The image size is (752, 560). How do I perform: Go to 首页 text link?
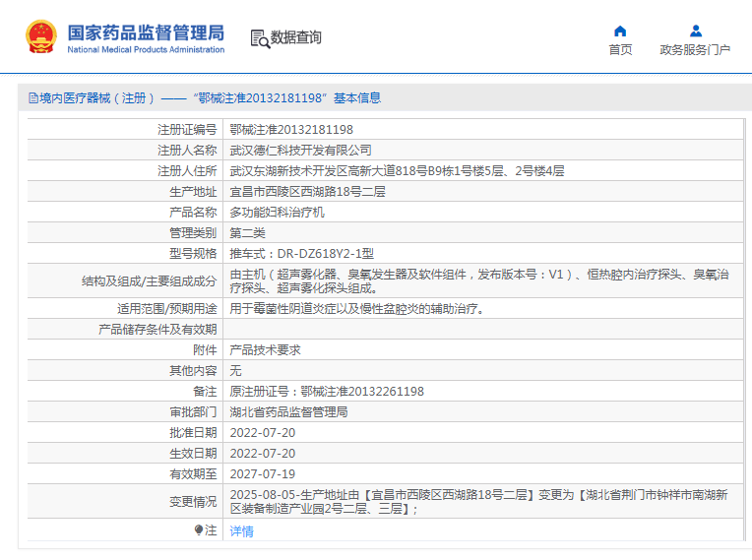(620, 50)
